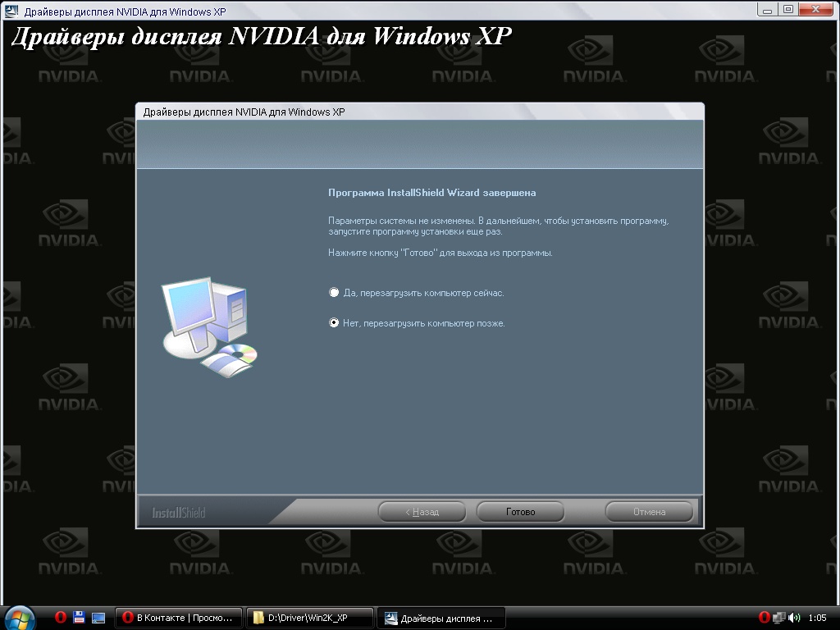This screenshot has width=840, height=630.
Task: Click the show desktop quick launch icon
Action: [98, 618]
